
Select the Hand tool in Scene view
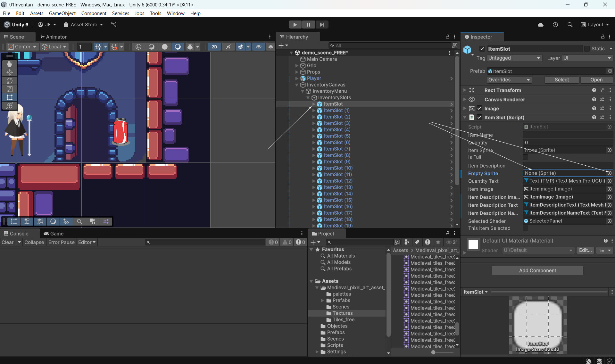coord(10,64)
